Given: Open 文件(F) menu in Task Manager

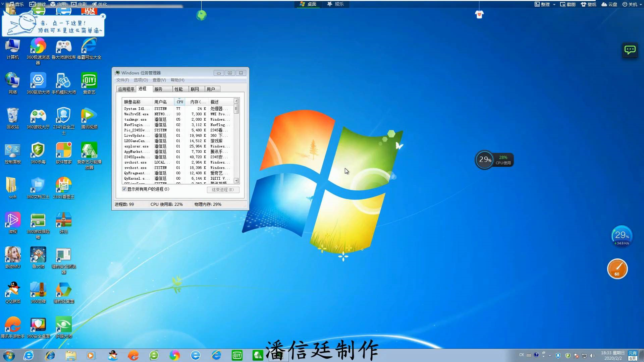Looking at the screenshot, I should [x=122, y=80].
